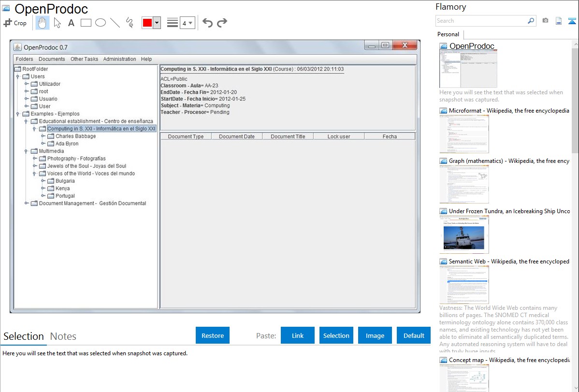Screen dimensions: 579x392
Task: Select the Bulgaria folder
Action: (65, 181)
